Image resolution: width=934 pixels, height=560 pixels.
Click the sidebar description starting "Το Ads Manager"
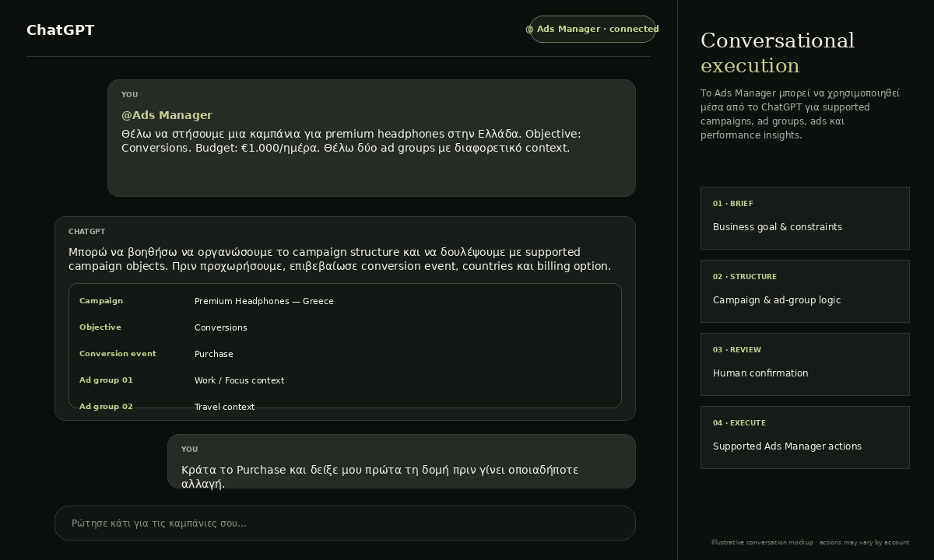click(x=800, y=114)
